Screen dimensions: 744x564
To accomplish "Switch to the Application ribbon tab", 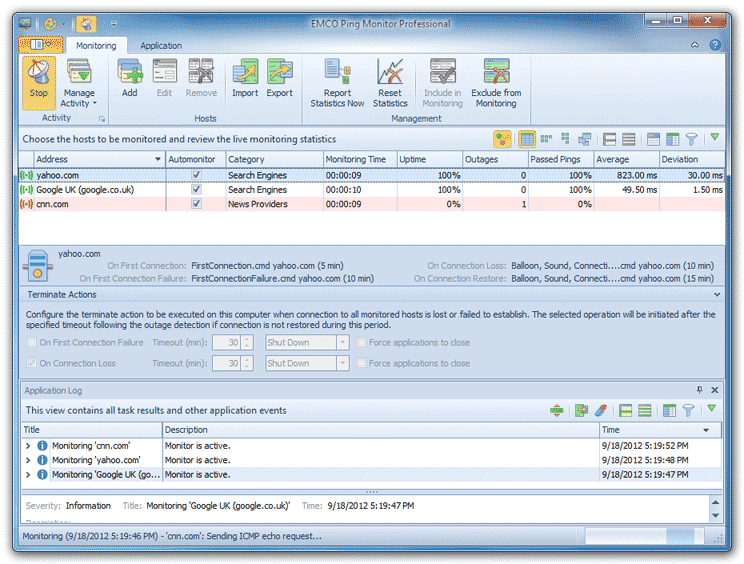I will pos(161,46).
